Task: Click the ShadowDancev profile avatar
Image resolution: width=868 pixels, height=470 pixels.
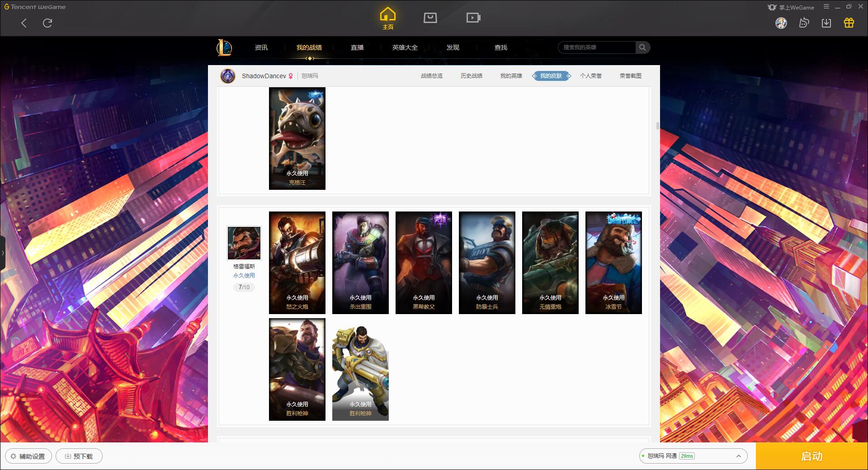Action: tap(228, 76)
